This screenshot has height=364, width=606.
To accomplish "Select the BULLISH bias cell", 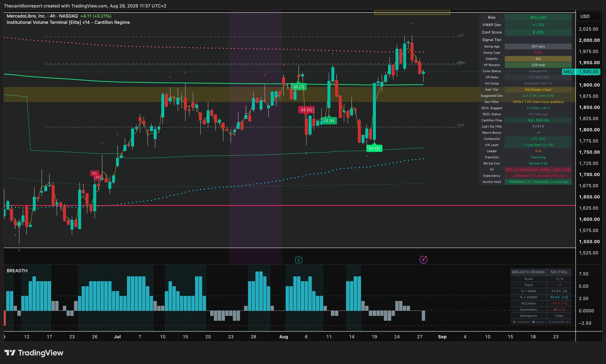I will (x=538, y=17).
